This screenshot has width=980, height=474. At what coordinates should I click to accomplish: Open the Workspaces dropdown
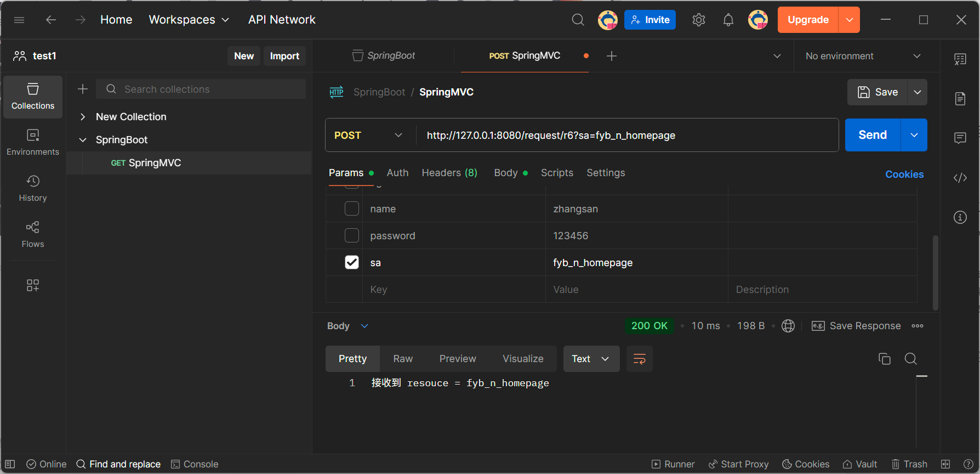189,20
